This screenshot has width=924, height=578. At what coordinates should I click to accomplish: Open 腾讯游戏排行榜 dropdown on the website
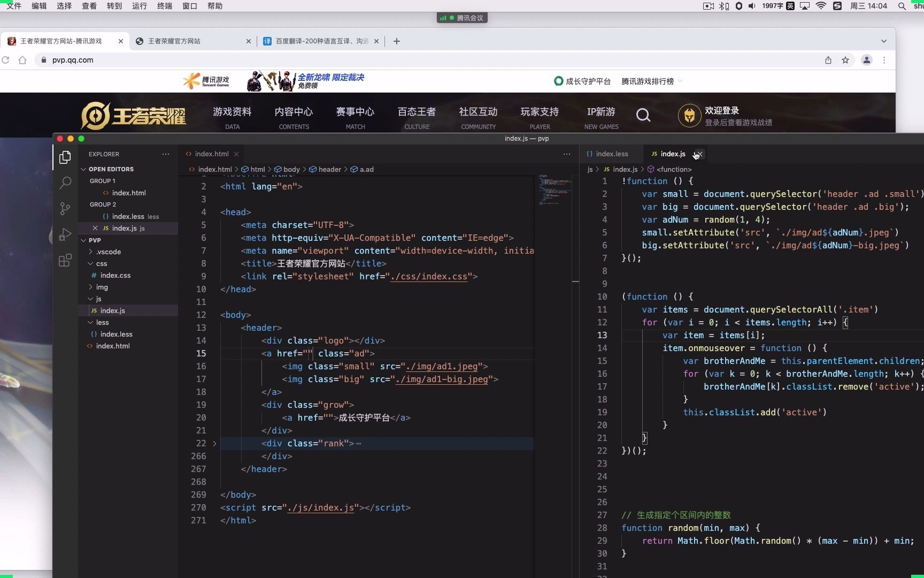click(652, 81)
